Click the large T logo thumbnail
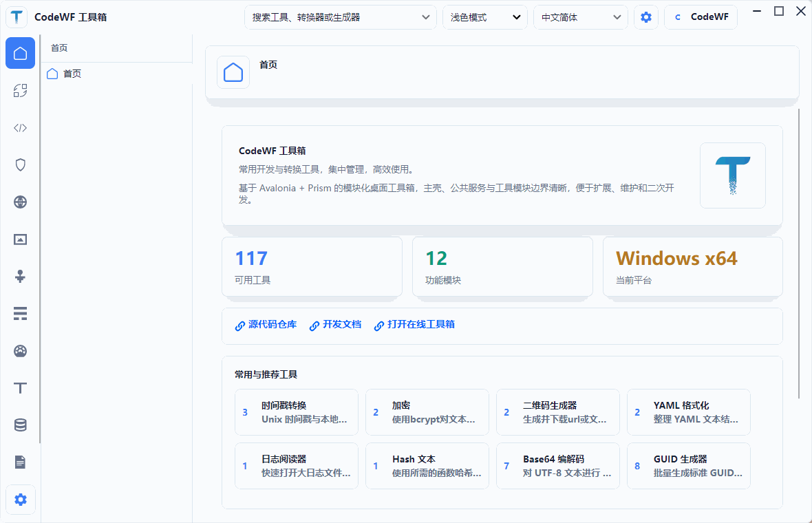 (x=732, y=175)
